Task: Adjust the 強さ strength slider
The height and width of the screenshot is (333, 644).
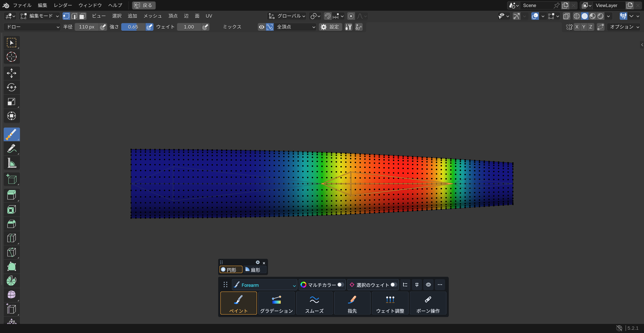Action: click(x=133, y=27)
